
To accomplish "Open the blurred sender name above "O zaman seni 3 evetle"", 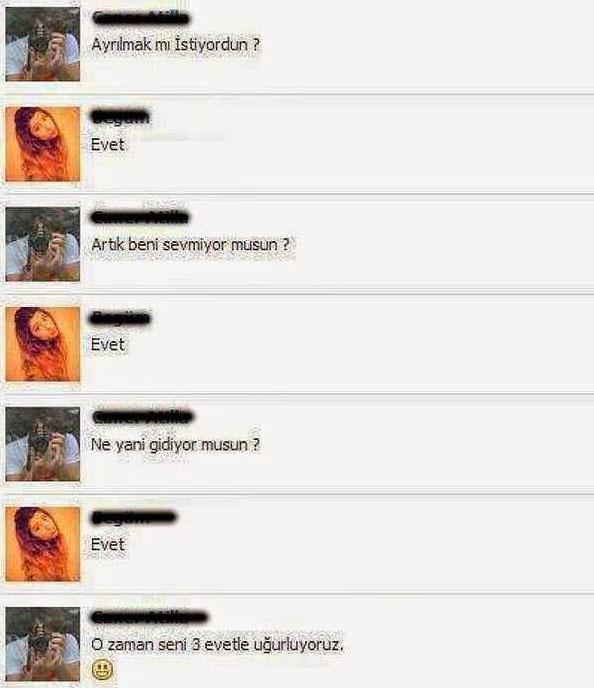I will click(x=149, y=617).
